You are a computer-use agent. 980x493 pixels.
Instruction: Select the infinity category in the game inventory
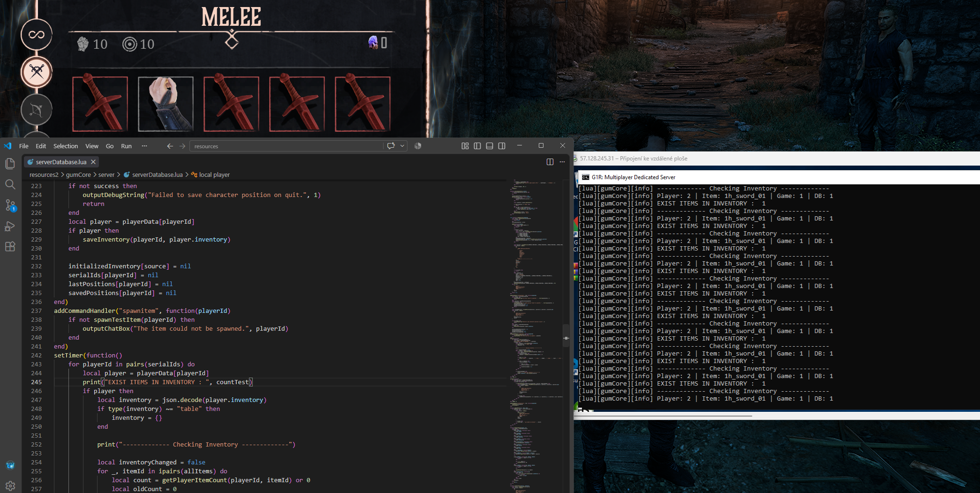pos(37,34)
